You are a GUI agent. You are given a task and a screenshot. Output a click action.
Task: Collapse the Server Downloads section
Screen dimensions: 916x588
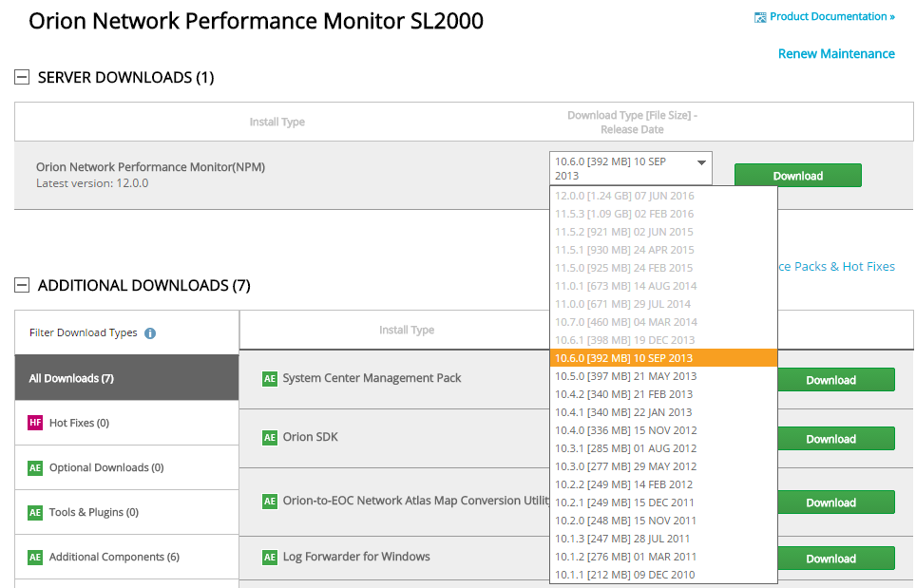(22, 78)
